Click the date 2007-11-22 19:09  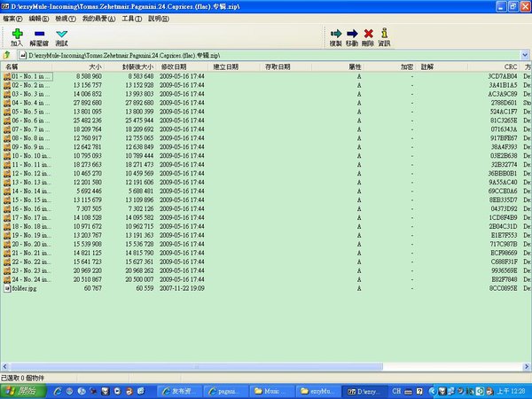[x=182, y=288]
